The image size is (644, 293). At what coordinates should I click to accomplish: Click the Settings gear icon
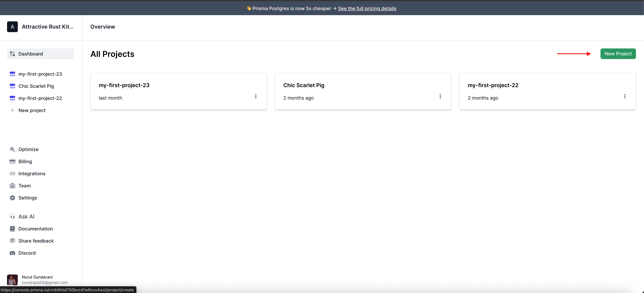point(12,198)
